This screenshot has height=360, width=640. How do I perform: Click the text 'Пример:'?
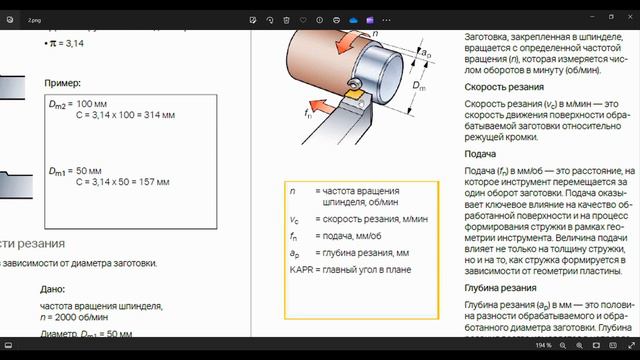tap(62, 83)
